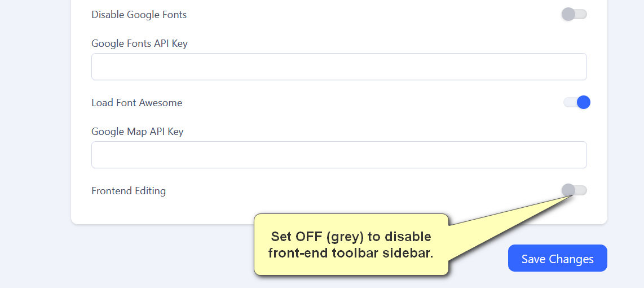Toggle the Frontend Editing switch
Screen dimensions: 644x288
(574, 190)
